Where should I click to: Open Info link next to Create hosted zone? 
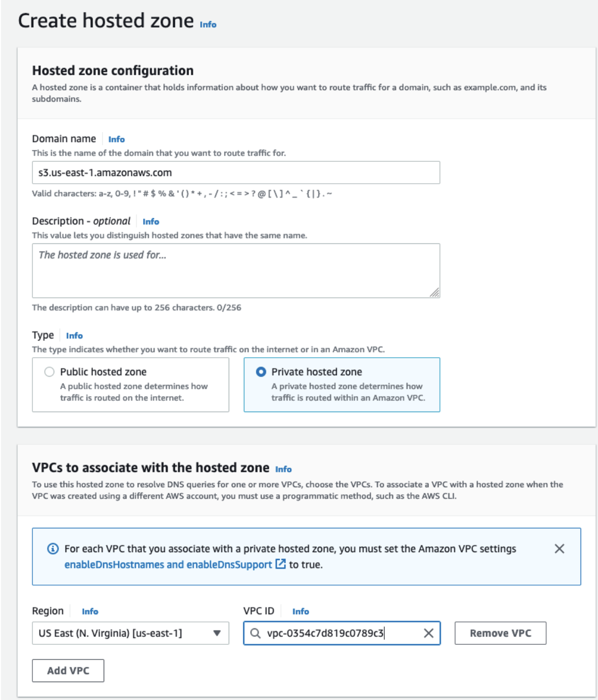point(208,25)
